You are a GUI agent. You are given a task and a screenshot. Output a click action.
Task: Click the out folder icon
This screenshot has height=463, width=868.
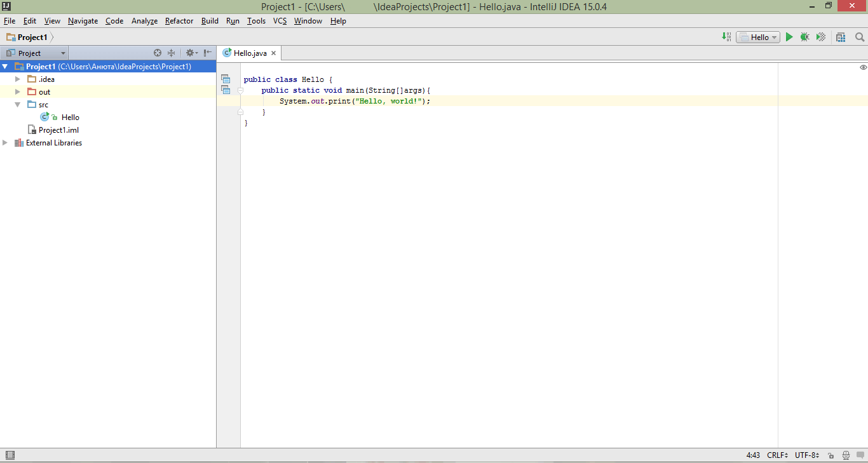pyautogui.click(x=32, y=91)
